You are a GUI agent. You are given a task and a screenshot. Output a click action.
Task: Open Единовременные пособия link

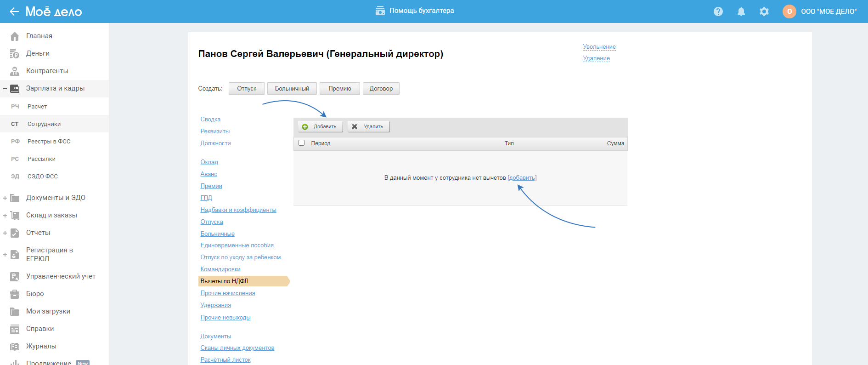(237, 245)
